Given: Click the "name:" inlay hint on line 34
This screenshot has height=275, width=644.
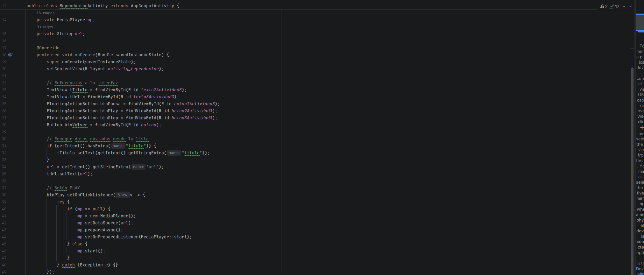Looking at the screenshot, I should coord(138,167).
